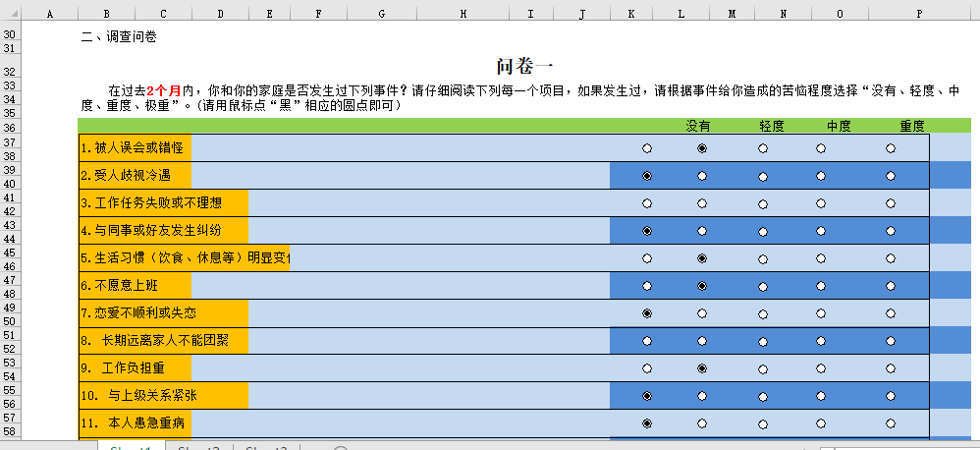
Task: Select the 问卷一 title cell
Action: pyautogui.click(x=519, y=66)
